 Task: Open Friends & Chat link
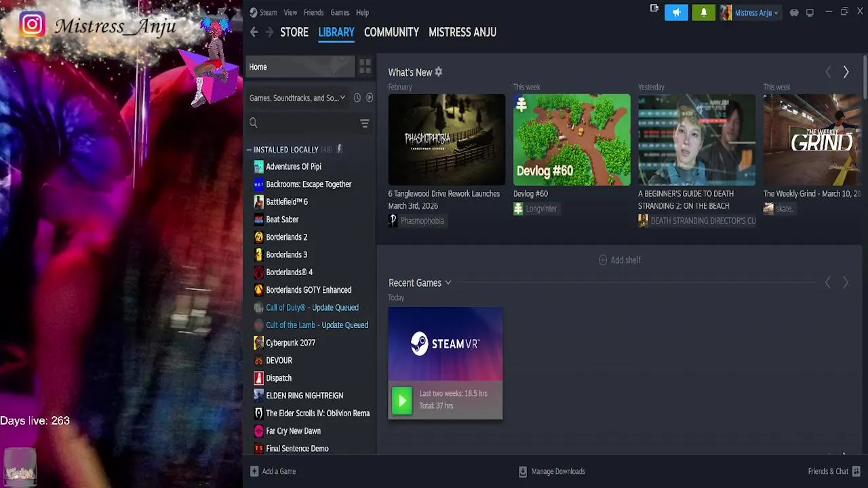(828, 471)
